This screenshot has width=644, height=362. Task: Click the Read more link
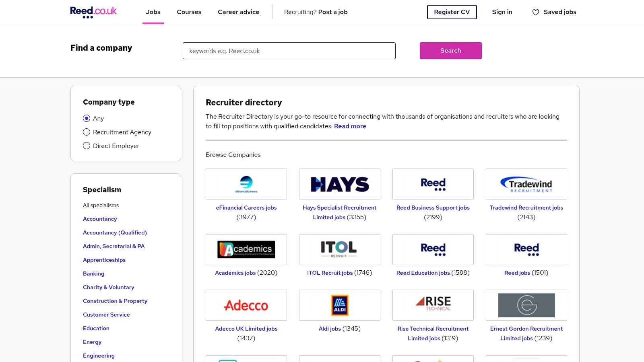tap(350, 126)
